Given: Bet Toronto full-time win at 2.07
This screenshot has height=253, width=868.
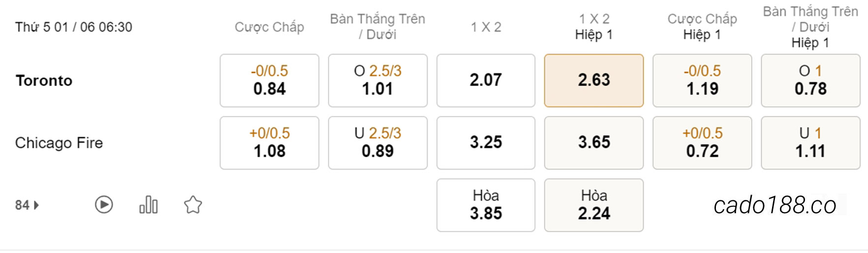Looking at the screenshot, I should (486, 81).
